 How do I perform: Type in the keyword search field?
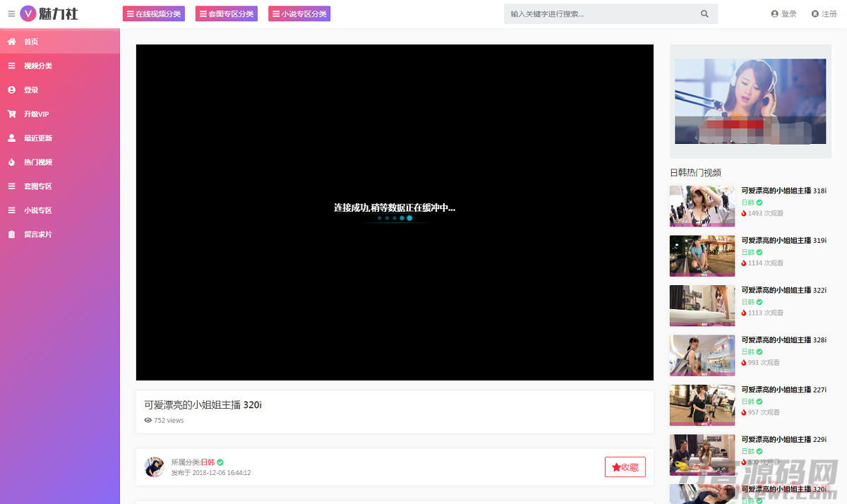coord(600,14)
